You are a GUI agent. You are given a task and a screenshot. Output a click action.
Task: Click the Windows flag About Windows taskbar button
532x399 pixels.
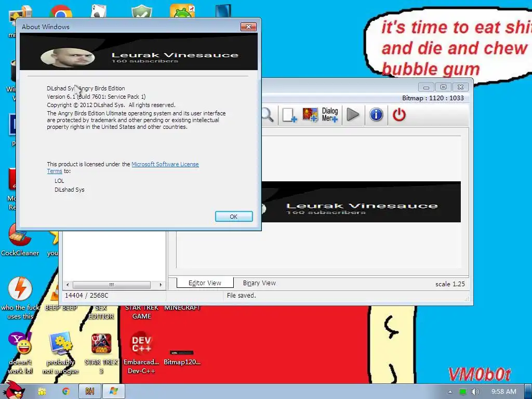click(114, 392)
